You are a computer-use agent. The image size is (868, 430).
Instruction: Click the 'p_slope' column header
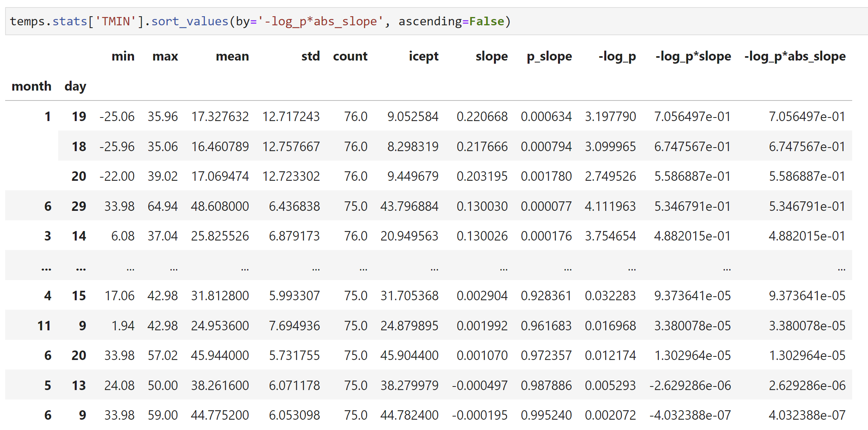(x=549, y=56)
